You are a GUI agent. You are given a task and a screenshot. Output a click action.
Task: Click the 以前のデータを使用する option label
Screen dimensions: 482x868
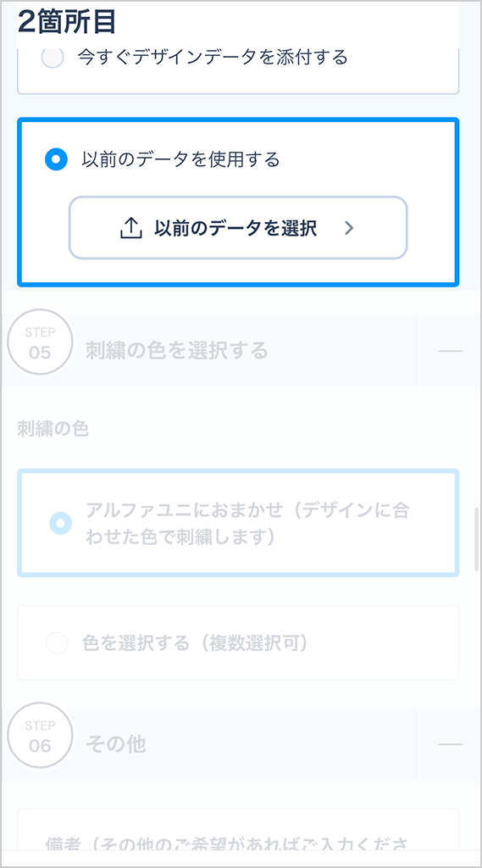pyautogui.click(x=180, y=160)
